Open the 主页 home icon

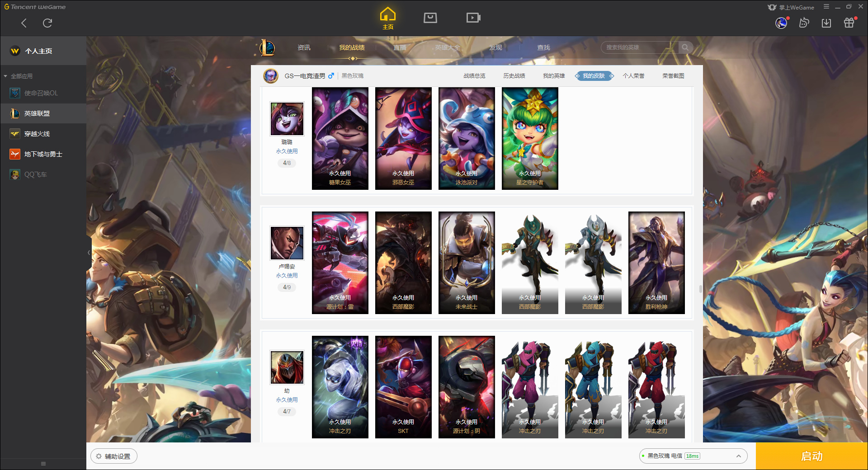tap(388, 19)
